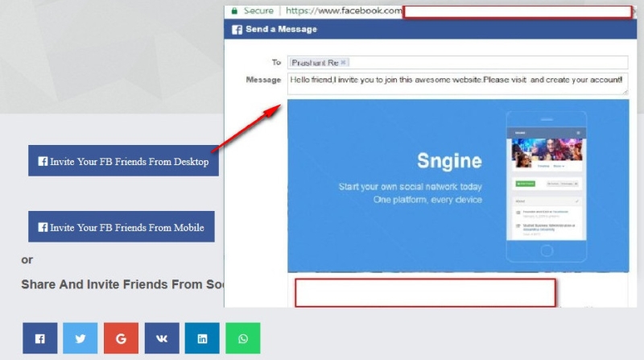
Task: Click the Message text area
Action: point(457,84)
